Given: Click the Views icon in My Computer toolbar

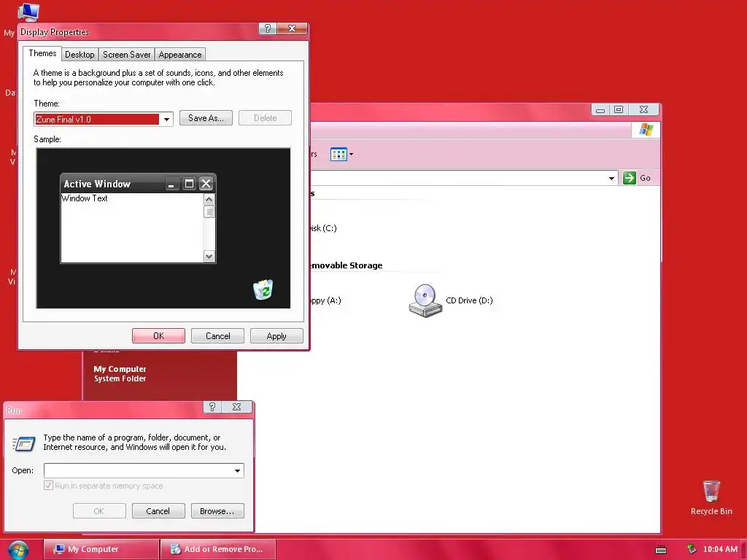Looking at the screenshot, I should click(338, 155).
